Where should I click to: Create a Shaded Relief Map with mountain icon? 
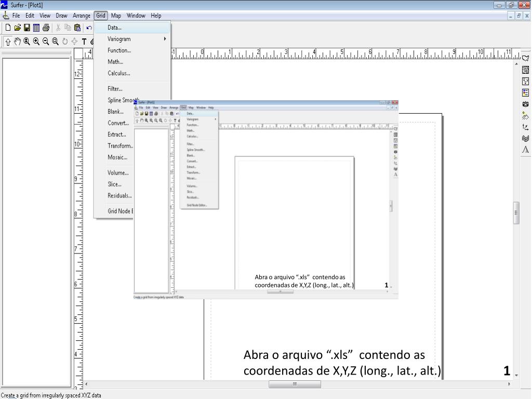point(526,116)
